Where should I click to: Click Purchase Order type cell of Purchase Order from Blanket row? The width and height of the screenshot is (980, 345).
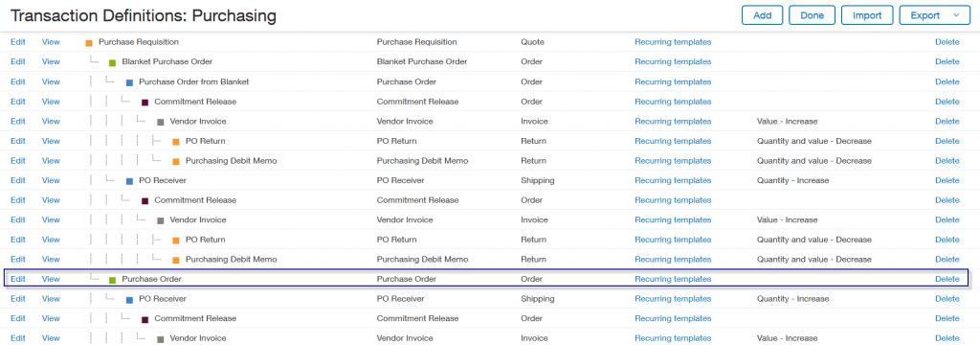click(406, 81)
